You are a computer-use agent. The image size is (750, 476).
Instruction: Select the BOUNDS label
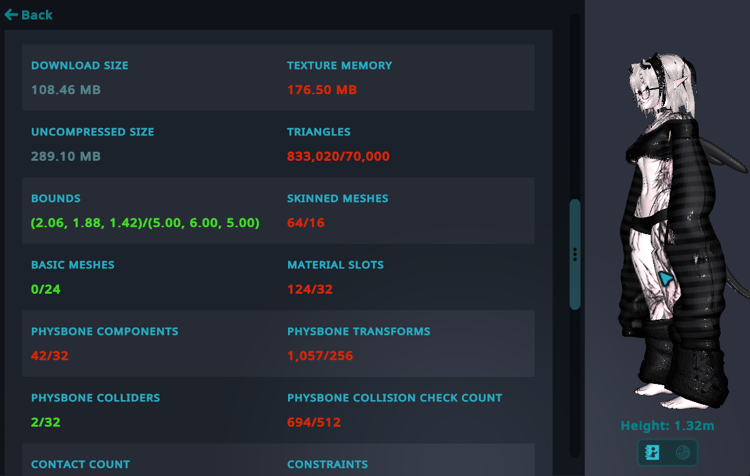pos(56,199)
